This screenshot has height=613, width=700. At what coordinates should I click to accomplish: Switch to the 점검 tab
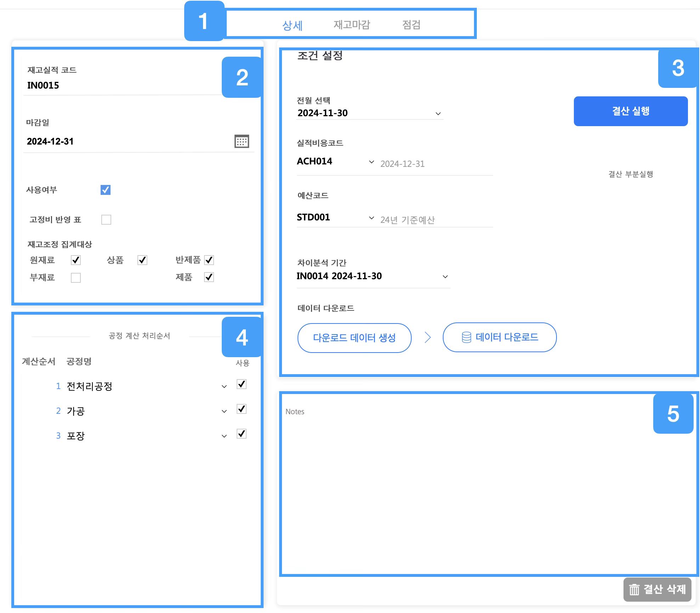pos(411,25)
